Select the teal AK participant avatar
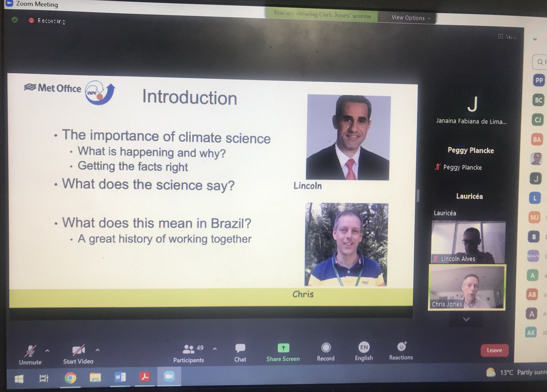Screen dimensions: 547x392 pos(531,332)
